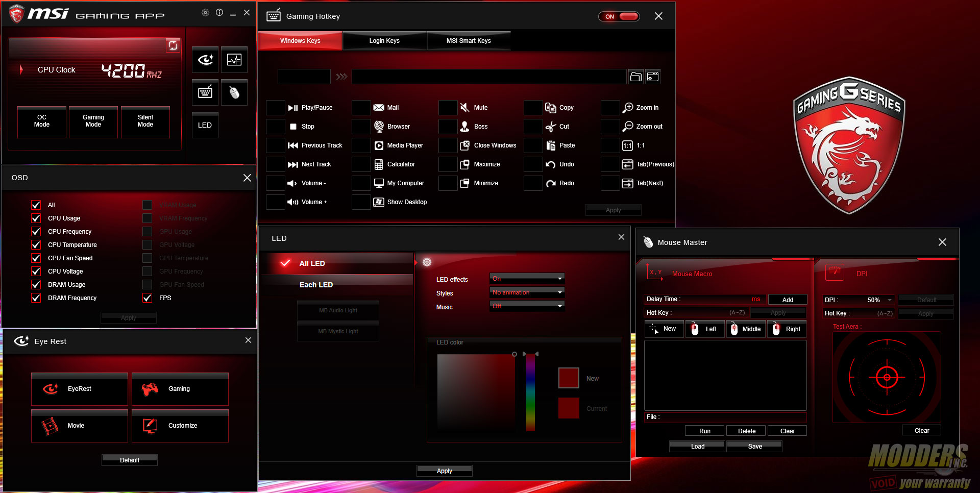Open Gaming Hotkey keyboard icon in Gaming App
Screen dimensions: 980x493
pyautogui.click(x=205, y=92)
